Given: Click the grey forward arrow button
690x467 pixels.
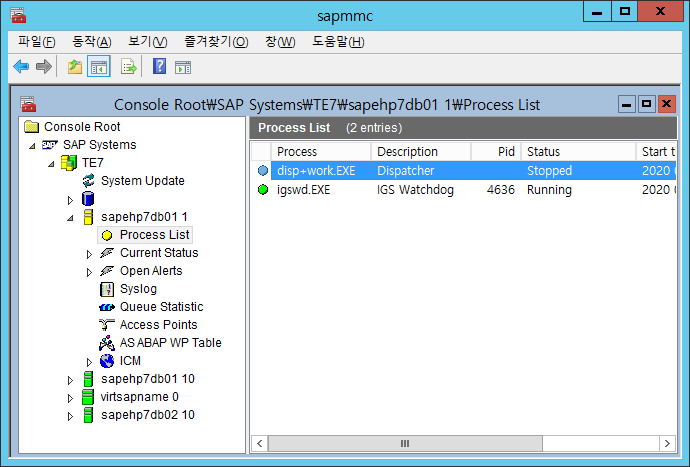Looking at the screenshot, I should [44, 66].
